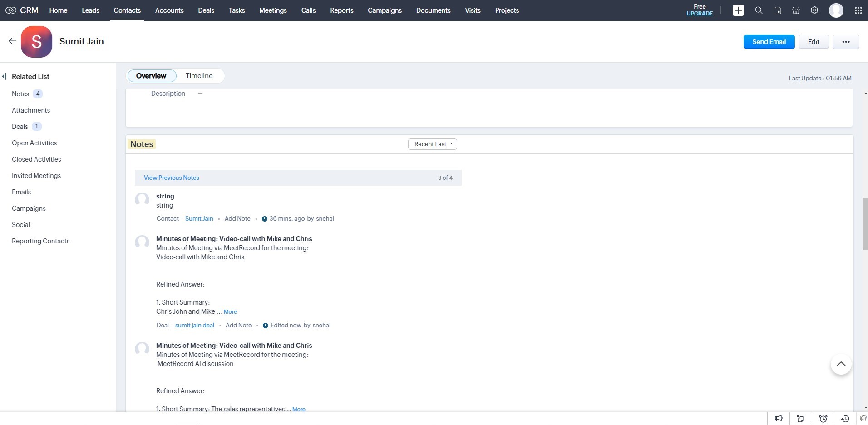Expand note text with 'More' after 'Chris John and Mike'

tap(230, 312)
